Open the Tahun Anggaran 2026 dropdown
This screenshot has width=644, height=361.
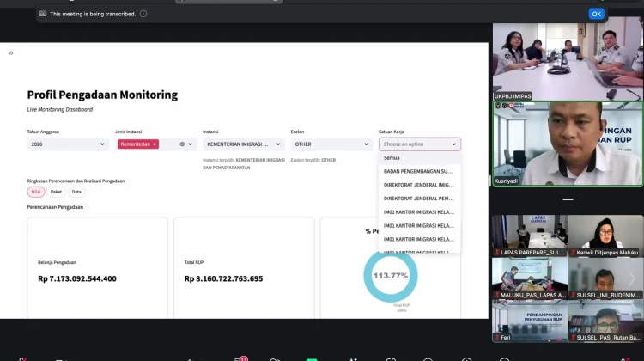[68, 144]
